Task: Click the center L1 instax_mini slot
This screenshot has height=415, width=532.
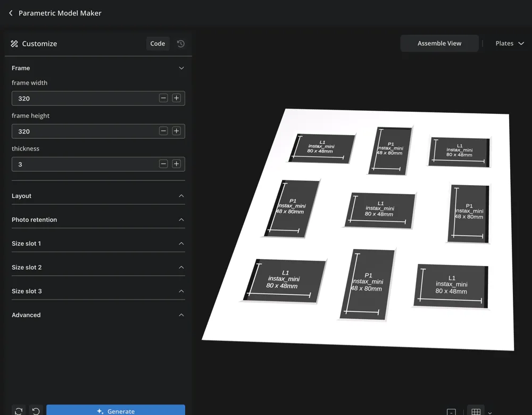Action: [380, 210]
